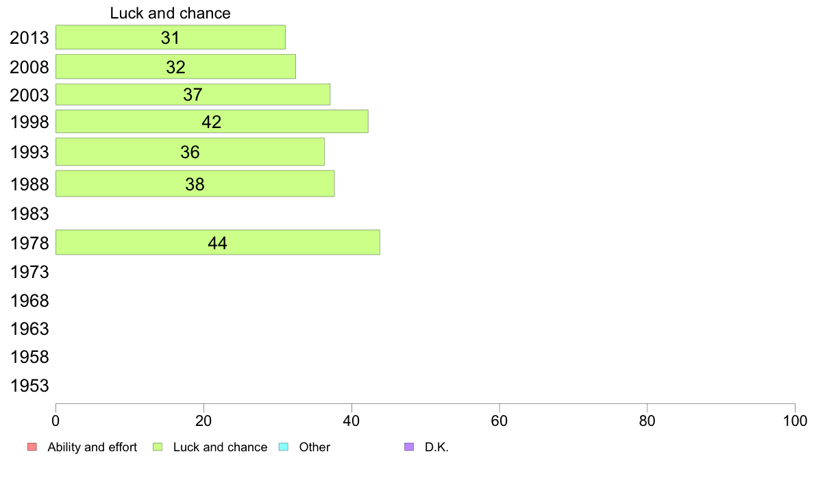Click the 2013 bar showing 31
Image resolution: width=814 pixels, height=504 pixels.
tap(171, 38)
